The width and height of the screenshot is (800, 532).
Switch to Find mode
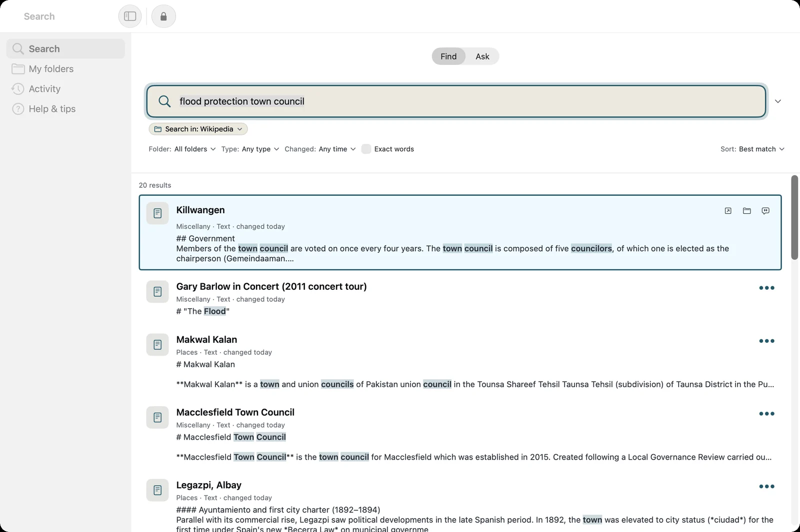(448, 56)
